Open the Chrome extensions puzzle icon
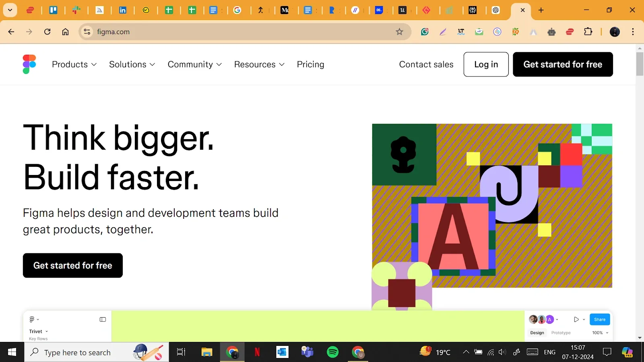This screenshot has height=362, width=644. pos(588,32)
